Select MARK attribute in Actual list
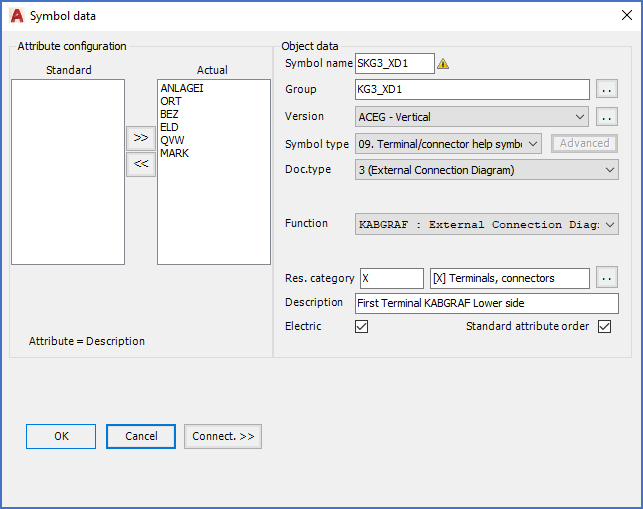The height and width of the screenshot is (509, 643). point(174,153)
